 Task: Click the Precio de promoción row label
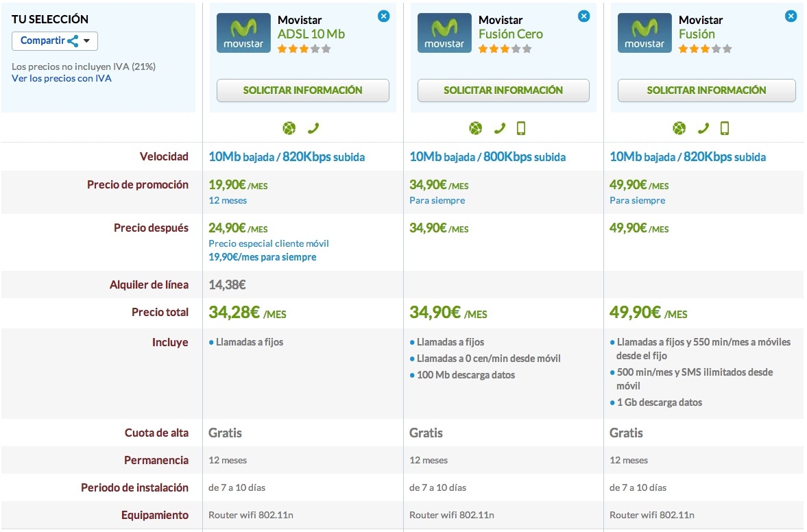137,184
